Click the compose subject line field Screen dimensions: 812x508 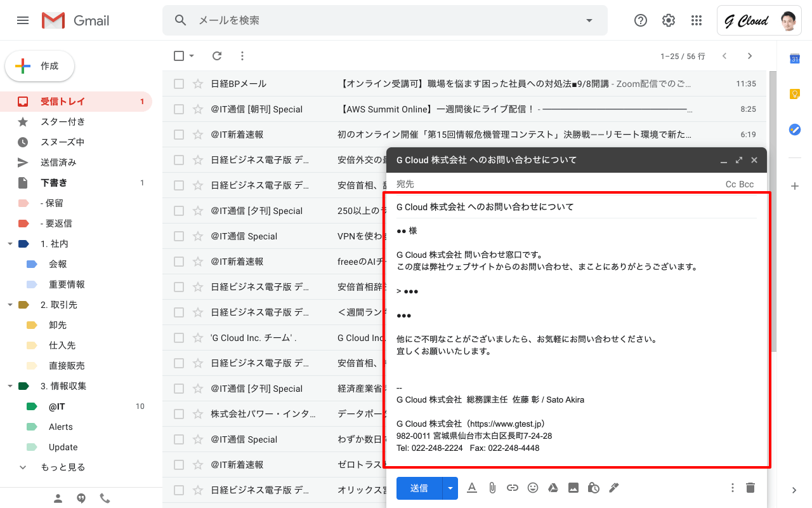coord(577,207)
